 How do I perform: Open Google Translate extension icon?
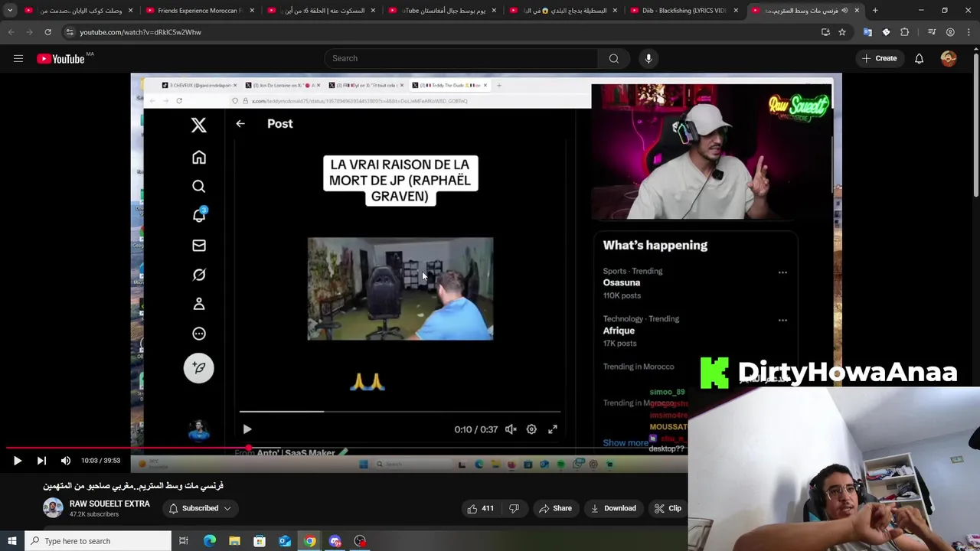[867, 32]
